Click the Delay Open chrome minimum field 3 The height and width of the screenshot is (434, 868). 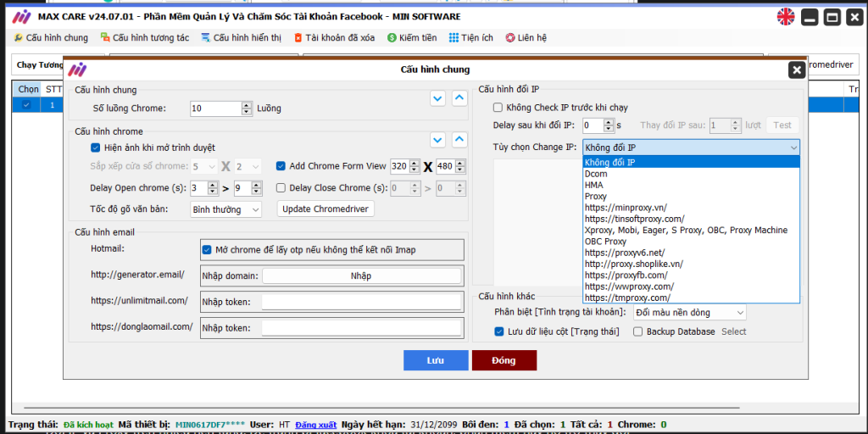tap(198, 188)
